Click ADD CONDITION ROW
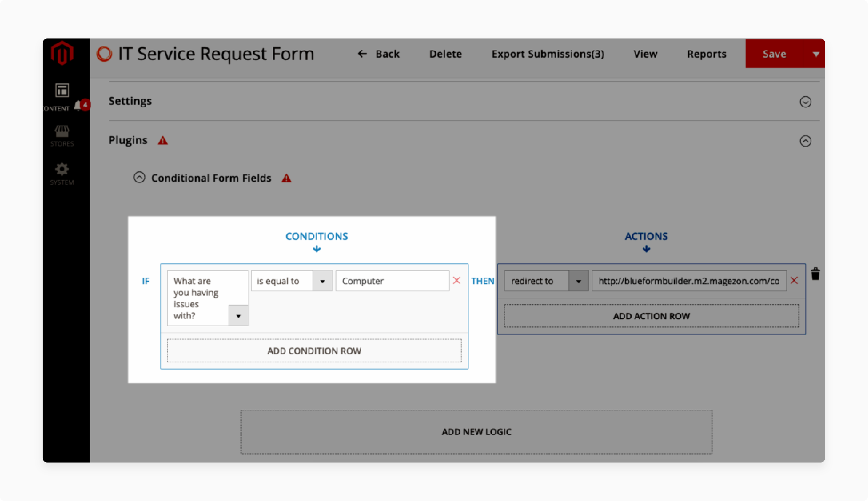The height and width of the screenshot is (501, 868). point(314,351)
